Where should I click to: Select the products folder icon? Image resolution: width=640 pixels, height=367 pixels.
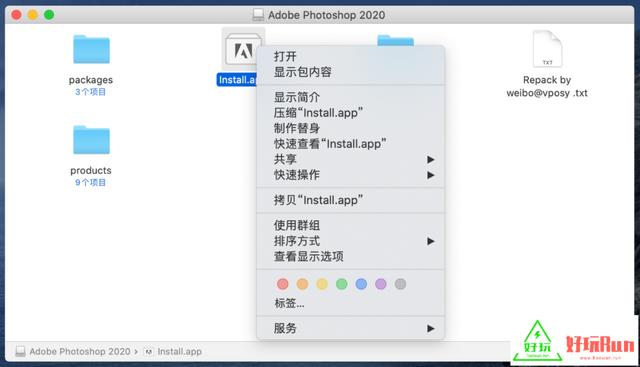(91, 140)
